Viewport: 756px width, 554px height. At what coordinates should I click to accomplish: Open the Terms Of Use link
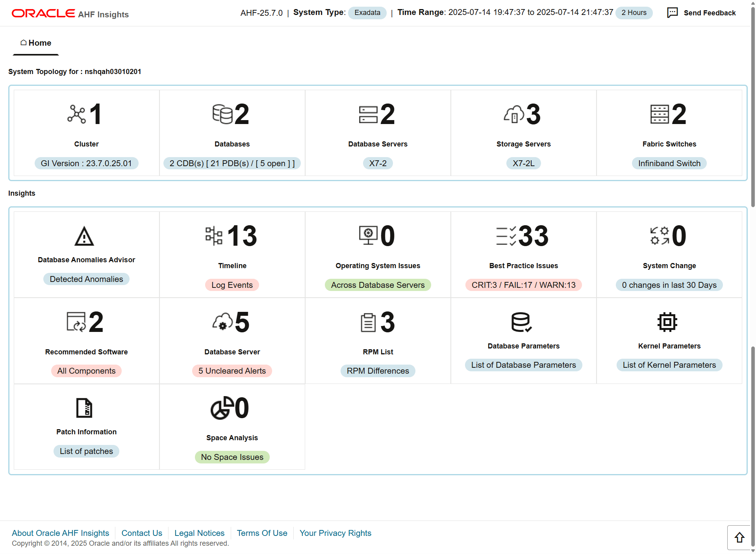262,533
